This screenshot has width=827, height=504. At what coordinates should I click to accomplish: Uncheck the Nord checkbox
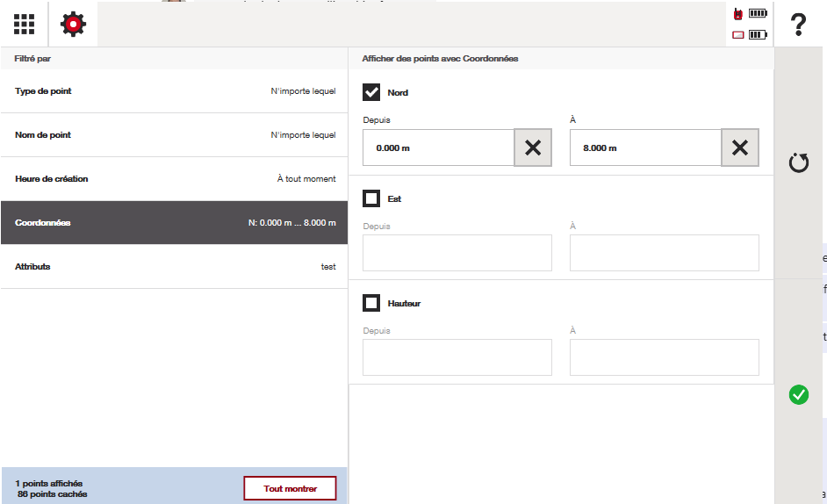pyautogui.click(x=371, y=92)
